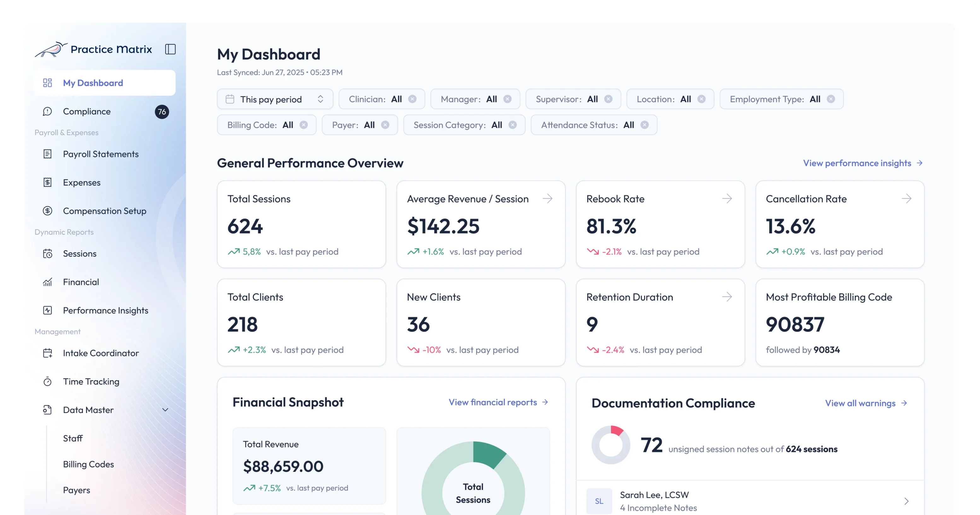Go to Performance Insights report
The height and width of the screenshot is (515, 980).
tap(105, 310)
